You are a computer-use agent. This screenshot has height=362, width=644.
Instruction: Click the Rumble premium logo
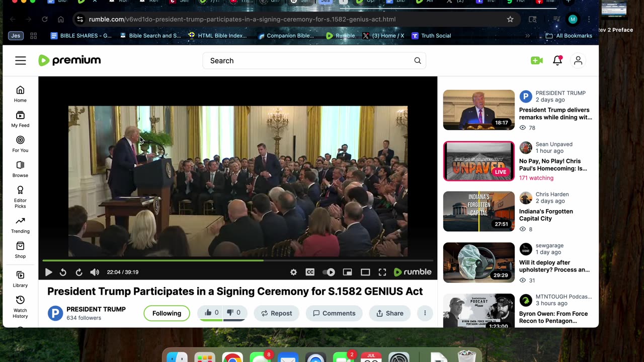pyautogui.click(x=69, y=60)
